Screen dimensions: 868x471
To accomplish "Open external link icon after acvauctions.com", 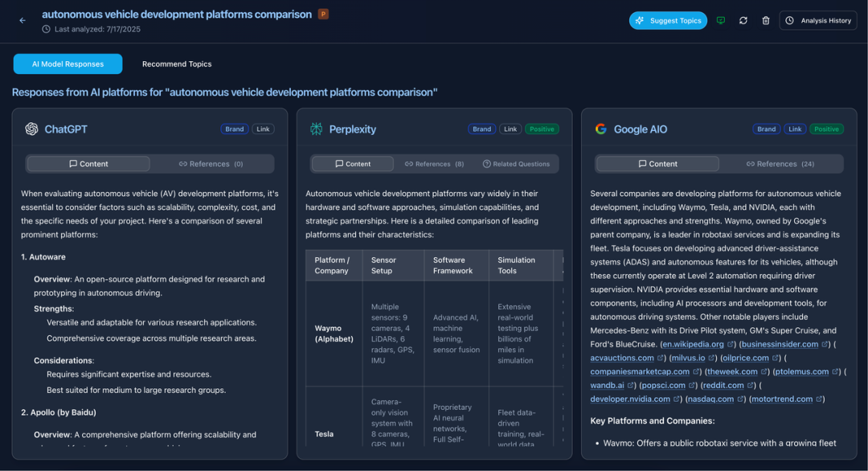I will [x=660, y=358].
